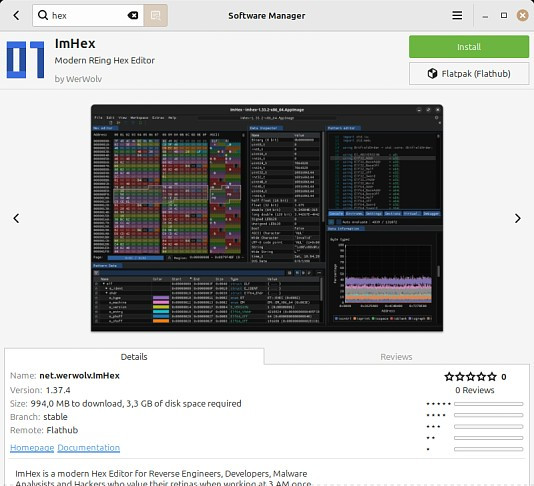The height and width of the screenshot is (486, 534).
Task: Click the ImHex application logo
Action: click(x=26, y=60)
